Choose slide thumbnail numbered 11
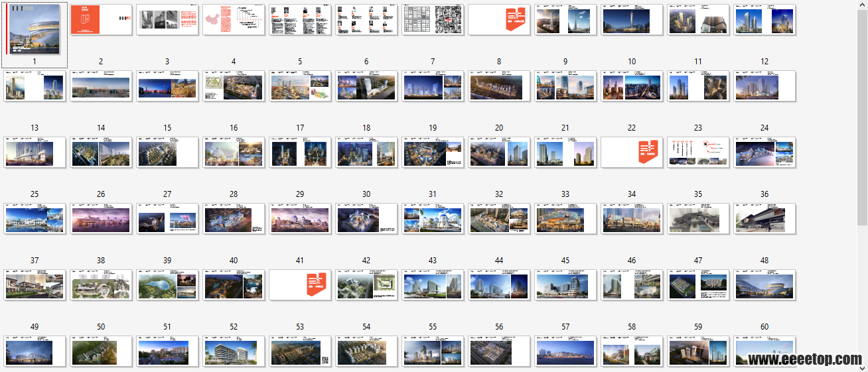 point(698,20)
